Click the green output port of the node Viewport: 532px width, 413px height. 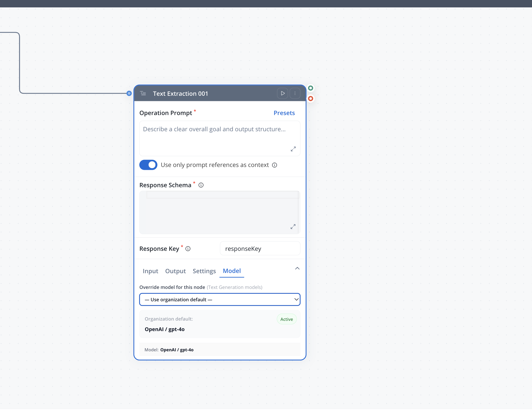point(310,88)
